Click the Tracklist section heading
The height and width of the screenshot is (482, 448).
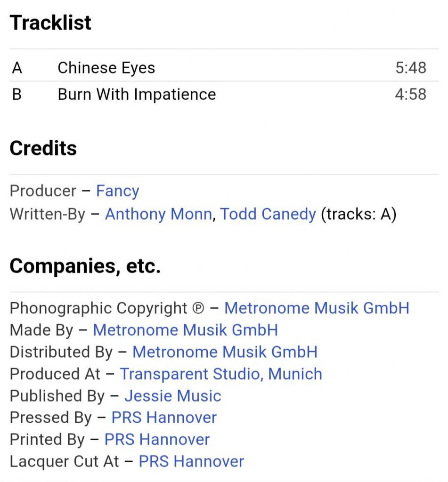point(50,23)
